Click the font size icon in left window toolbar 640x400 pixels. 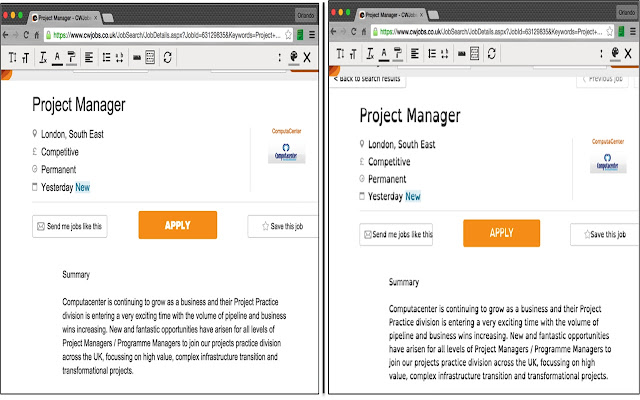point(13,58)
